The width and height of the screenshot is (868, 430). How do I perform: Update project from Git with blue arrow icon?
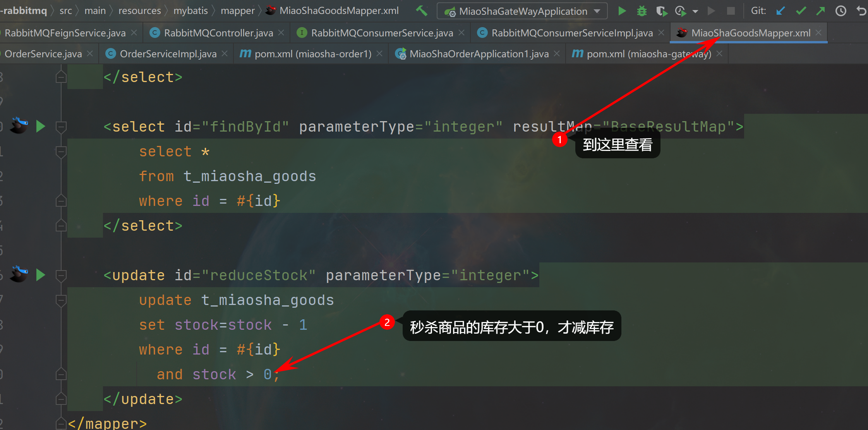(x=780, y=11)
